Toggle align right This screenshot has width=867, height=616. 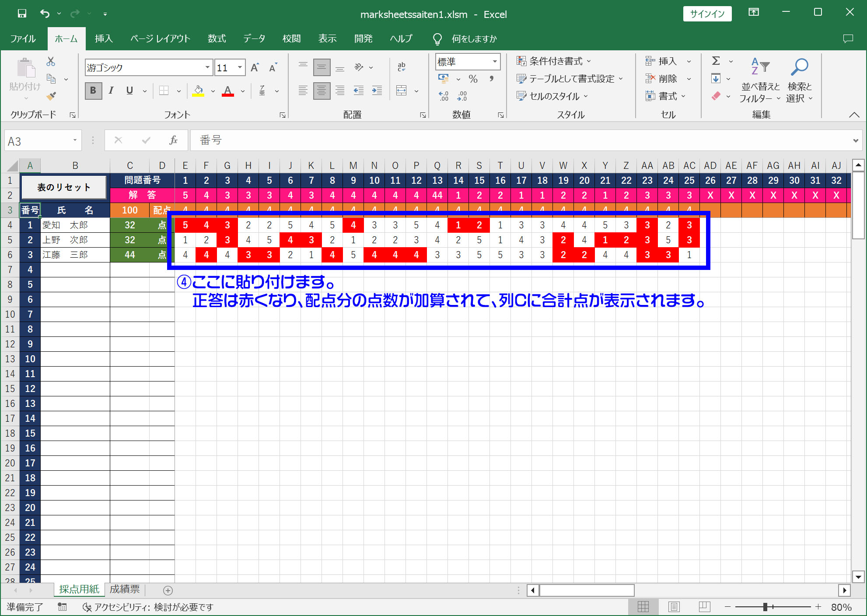pos(340,91)
